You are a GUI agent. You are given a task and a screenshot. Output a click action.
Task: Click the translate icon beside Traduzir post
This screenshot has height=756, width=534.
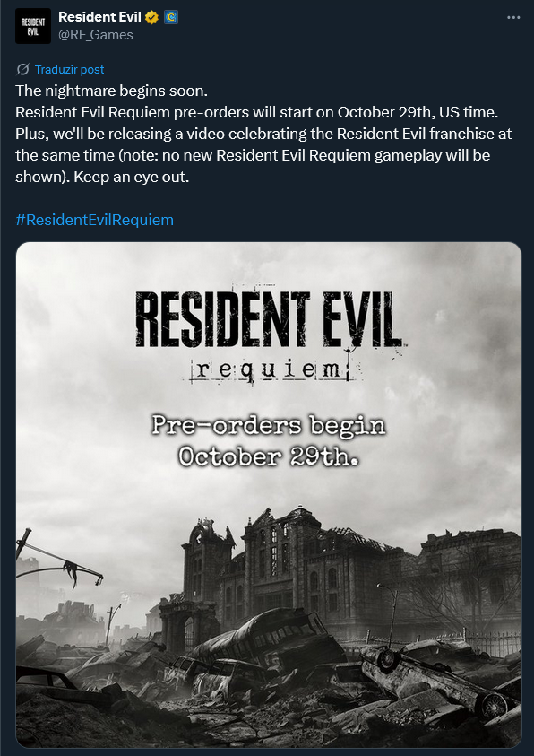click(x=22, y=69)
